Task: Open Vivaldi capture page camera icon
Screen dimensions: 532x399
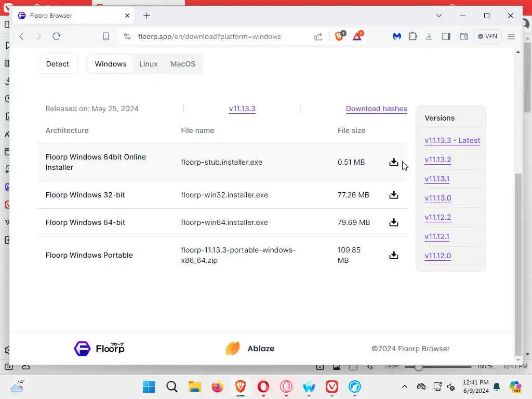Action: [x=320, y=367]
